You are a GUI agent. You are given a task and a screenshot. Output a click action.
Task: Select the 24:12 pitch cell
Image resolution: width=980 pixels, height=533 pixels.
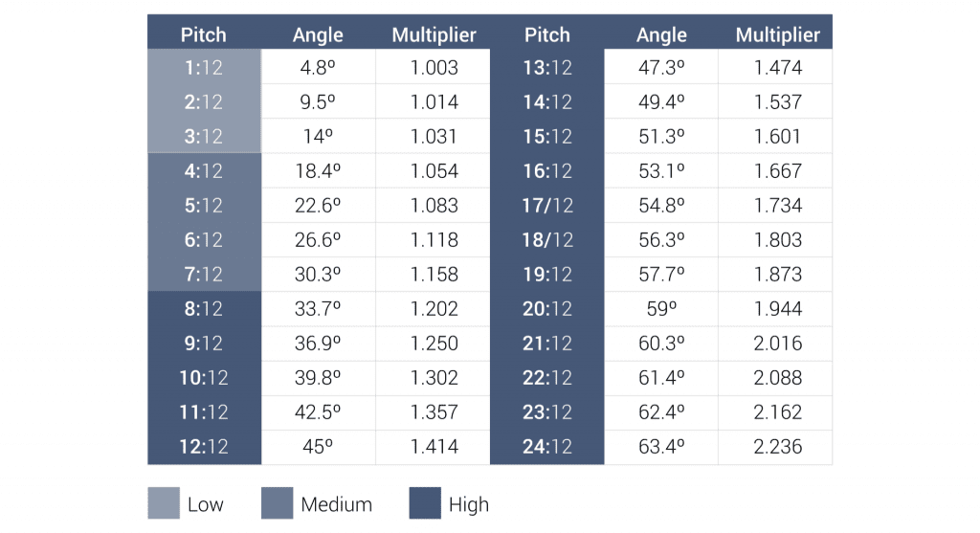[x=547, y=447]
